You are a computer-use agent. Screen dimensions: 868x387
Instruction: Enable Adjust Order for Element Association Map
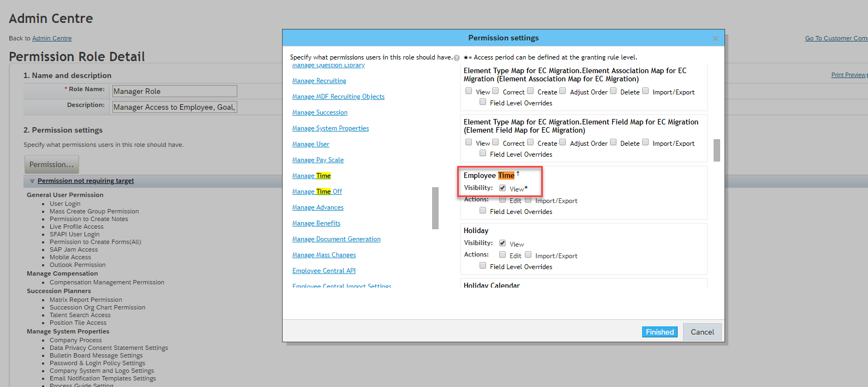coord(562,91)
